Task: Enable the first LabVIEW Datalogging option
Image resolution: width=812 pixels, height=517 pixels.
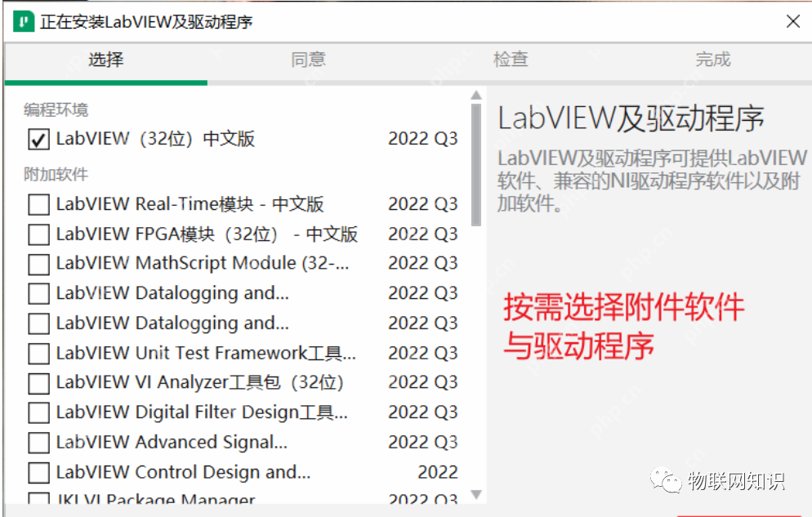Action: pos(38,293)
